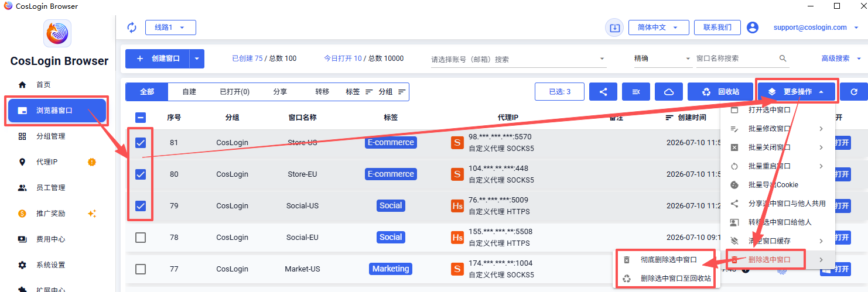
Task: Choose 转移选中窗口给他人 menu item
Action: click(778, 222)
